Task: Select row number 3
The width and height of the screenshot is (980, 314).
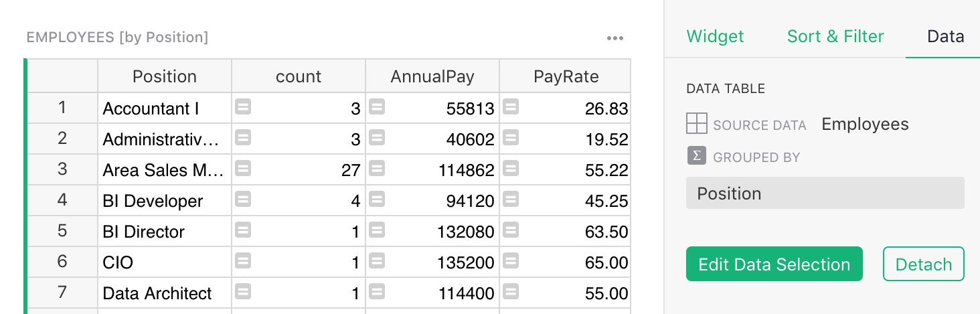Action: [x=62, y=169]
